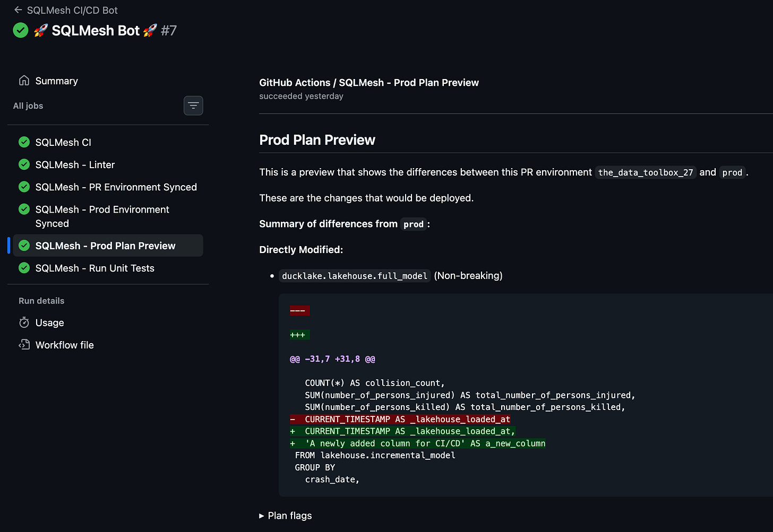Click the 'succeeded yesterday' status text
Viewport: 773px width, 532px height.
[301, 96]
